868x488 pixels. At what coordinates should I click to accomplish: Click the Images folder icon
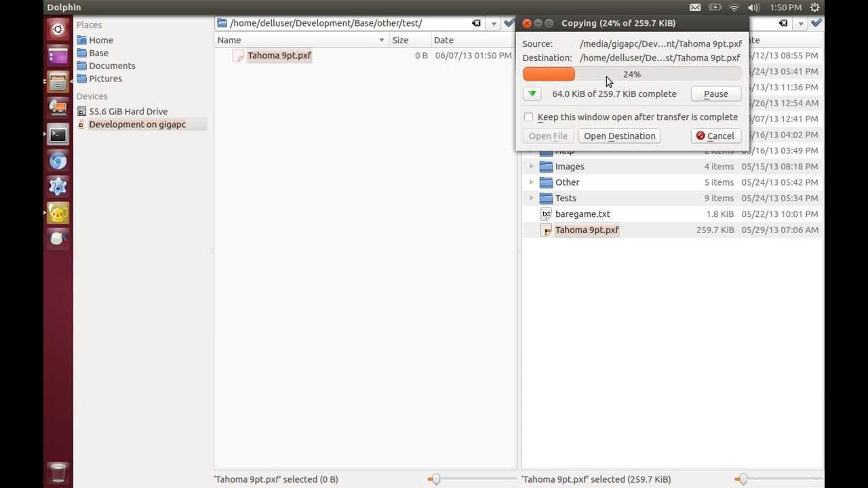(x=547, y=167)
